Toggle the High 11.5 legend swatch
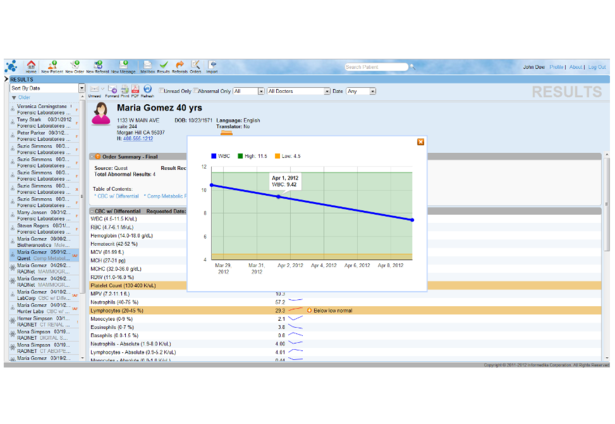 [240, 156]
